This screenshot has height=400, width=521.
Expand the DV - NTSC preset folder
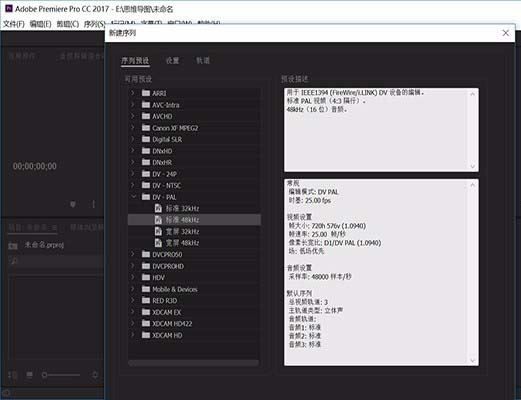pyautogui.click(x=133, y=185)
